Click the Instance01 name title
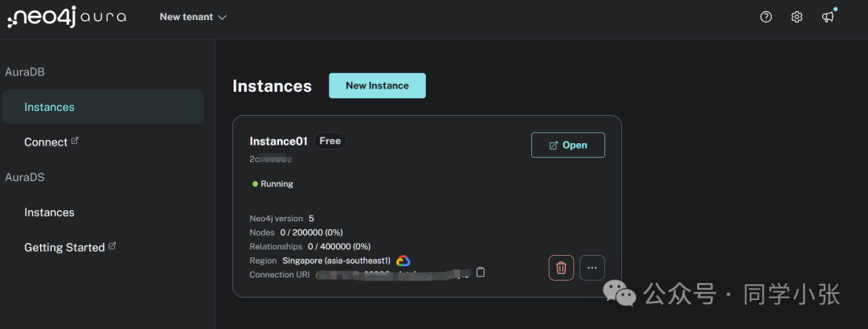 coord(278,142)
